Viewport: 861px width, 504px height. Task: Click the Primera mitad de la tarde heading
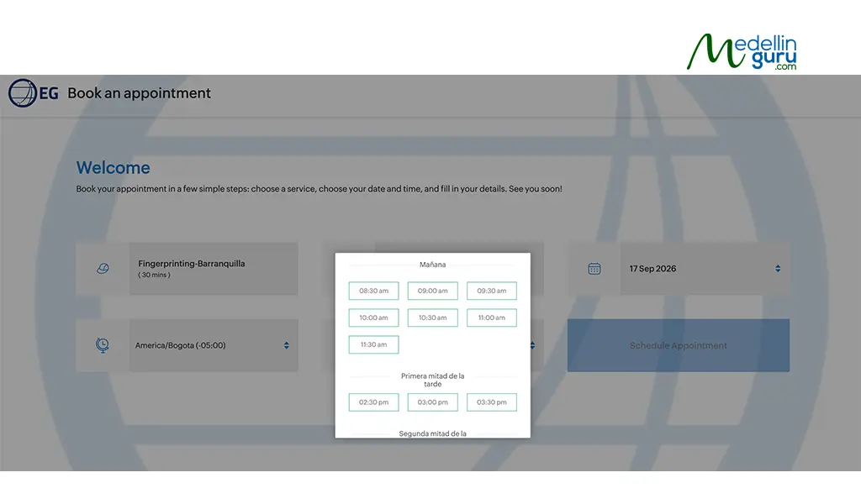[433, 380]
